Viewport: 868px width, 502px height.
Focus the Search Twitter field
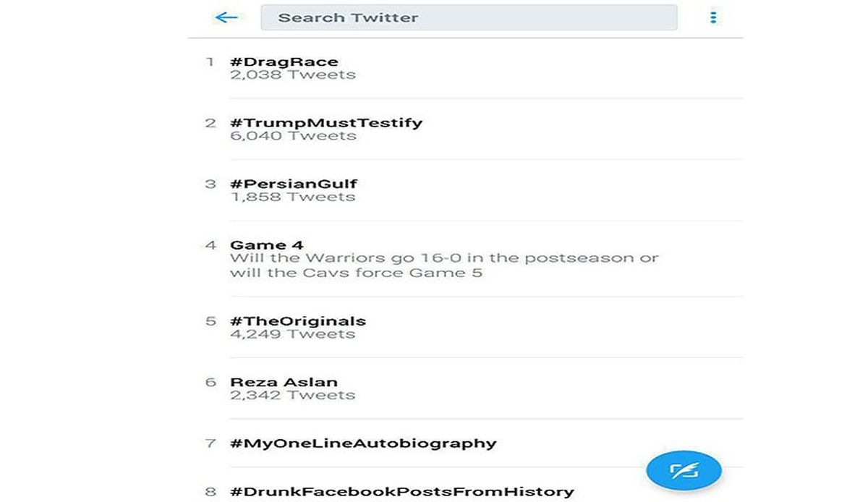(x=469, y=17)
